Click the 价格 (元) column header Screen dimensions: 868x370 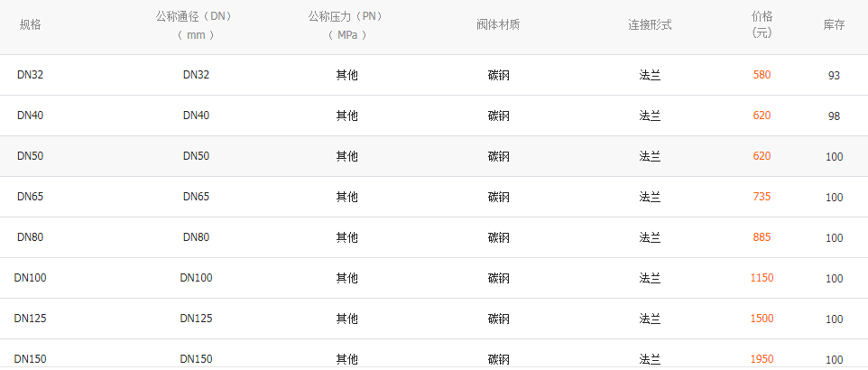(762, 24)
